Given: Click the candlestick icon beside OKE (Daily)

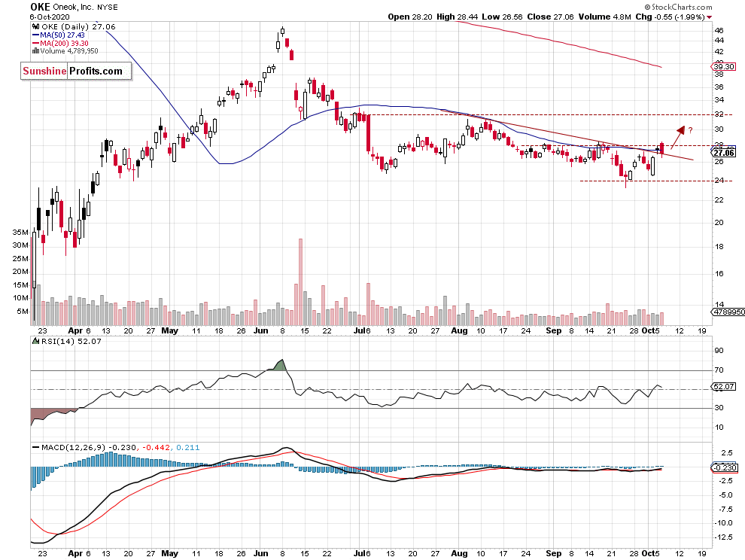Looking at the screenshot, I should pos(35,27).
